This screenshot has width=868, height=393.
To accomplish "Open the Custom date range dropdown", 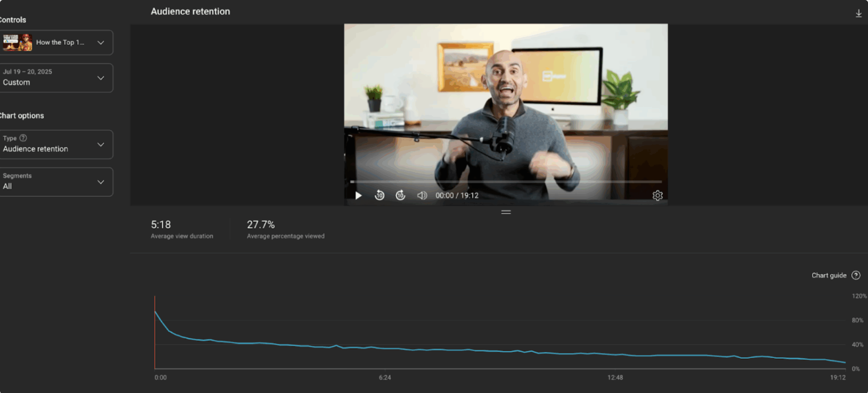I will [101, 78].
